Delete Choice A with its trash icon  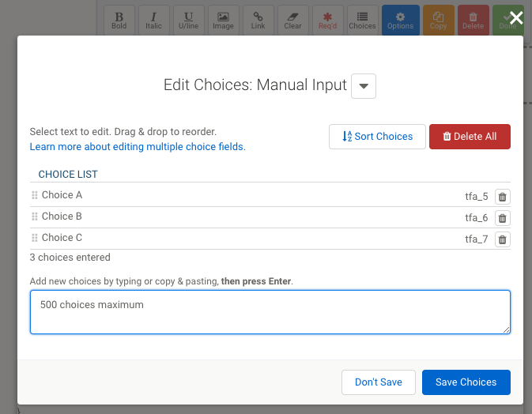[x=503, y=197]
